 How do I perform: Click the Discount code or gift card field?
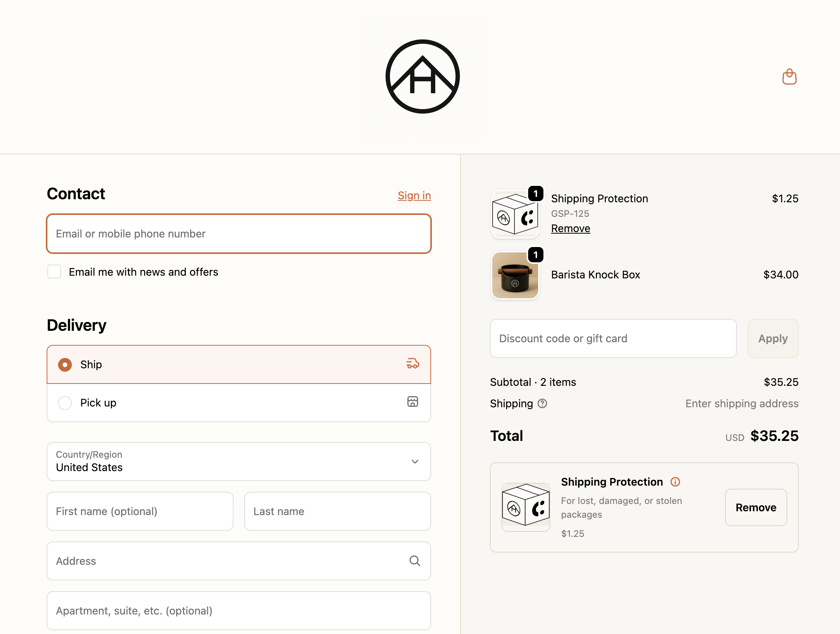point(613,338)
